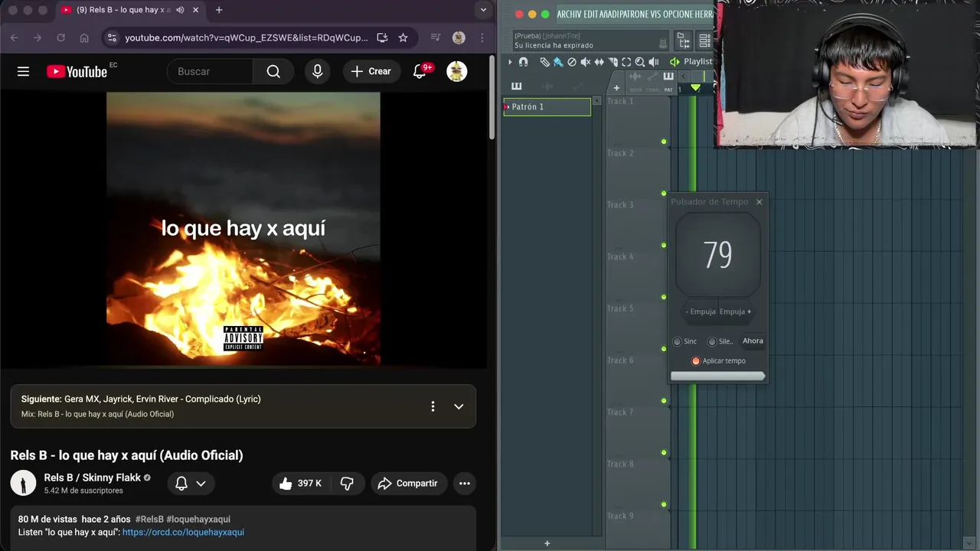Open YouTube notifications bell
980x551 pixels.
pyautogui.click(x=420, y=71)
